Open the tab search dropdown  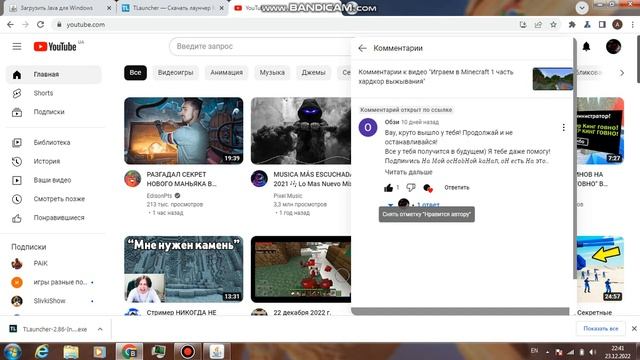pyautogui.click(x=582, y=7)
